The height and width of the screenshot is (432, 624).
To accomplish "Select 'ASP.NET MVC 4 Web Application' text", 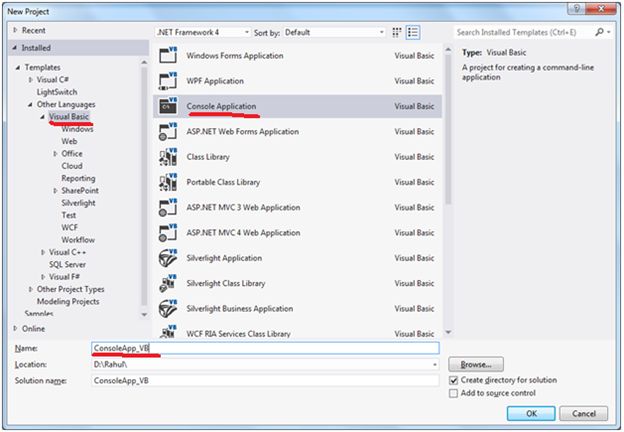I will pos(243,233).
